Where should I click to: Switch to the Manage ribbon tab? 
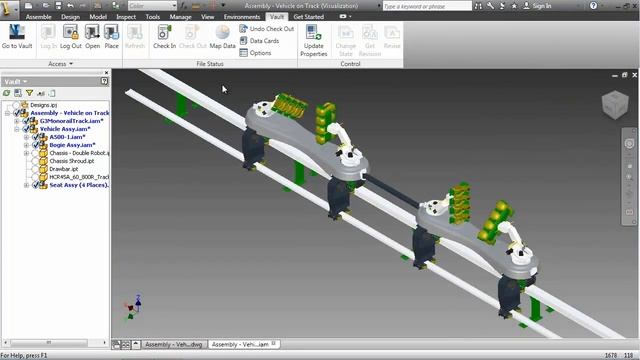pos(180,17)
